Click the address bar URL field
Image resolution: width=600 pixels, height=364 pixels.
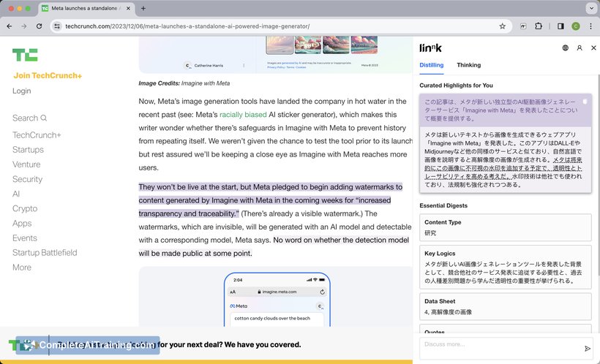[x=281, y=26]
